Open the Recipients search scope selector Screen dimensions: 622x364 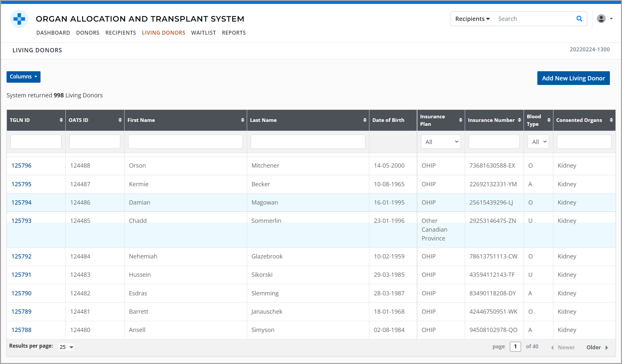click(x=472, y=19)
